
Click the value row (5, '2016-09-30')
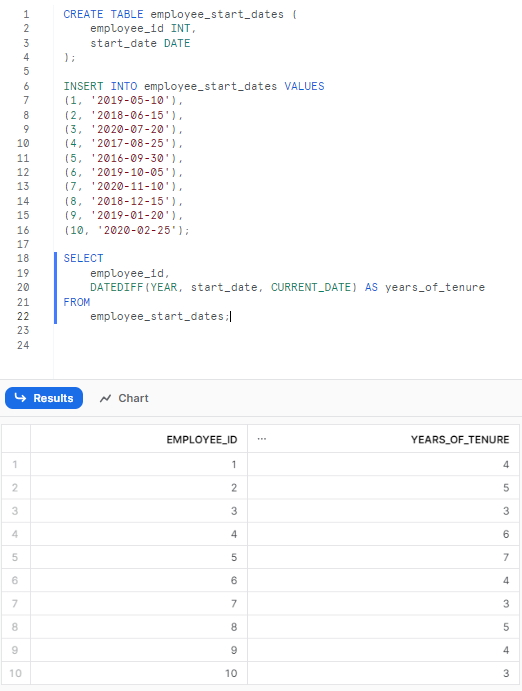pos(123,158)
